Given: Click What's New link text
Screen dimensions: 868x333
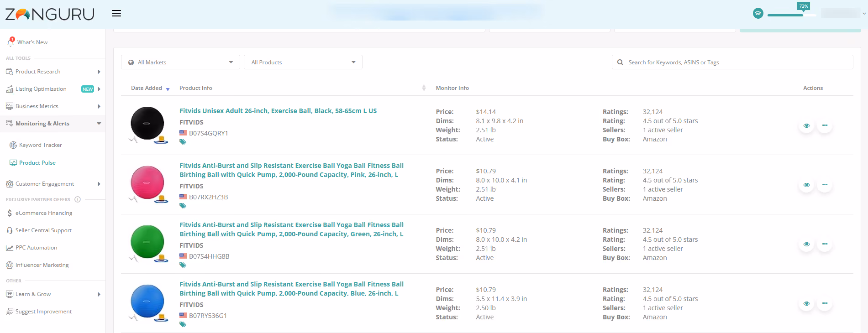Looking at the screenshot, I should (x=32, y=42).
